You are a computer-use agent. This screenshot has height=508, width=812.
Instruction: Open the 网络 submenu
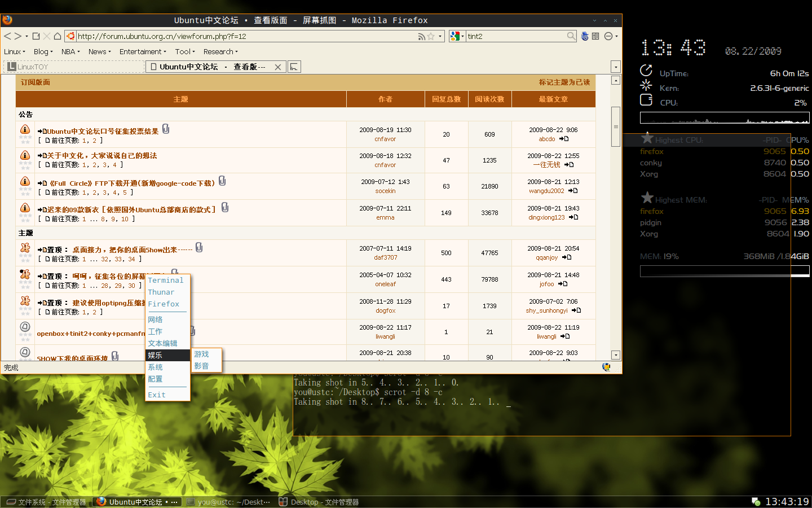click(x=167, y=319)
